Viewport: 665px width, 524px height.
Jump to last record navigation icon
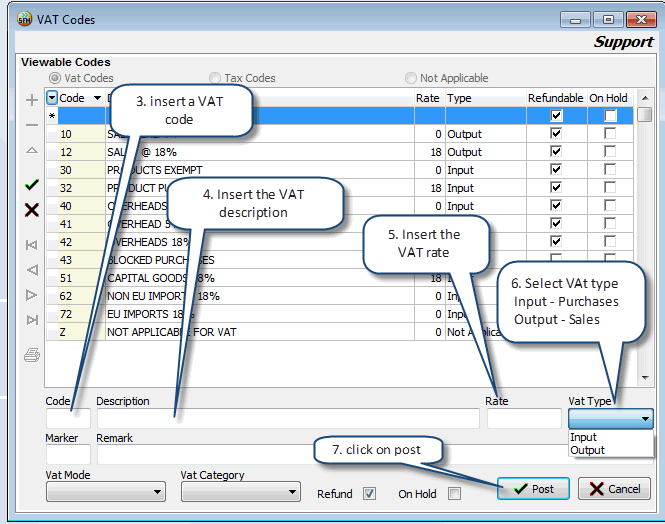tap(32, 319)
